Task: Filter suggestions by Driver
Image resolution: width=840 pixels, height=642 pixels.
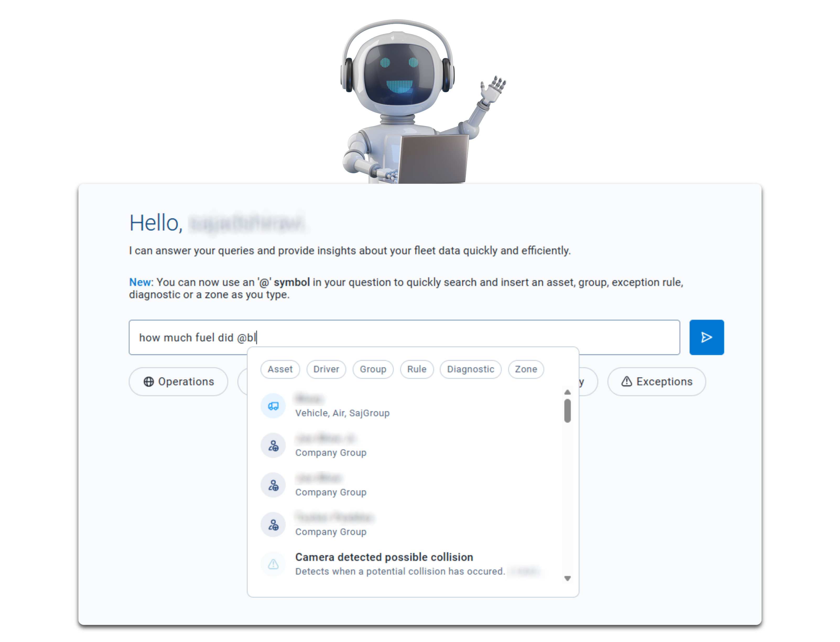Action: [326, 369]
